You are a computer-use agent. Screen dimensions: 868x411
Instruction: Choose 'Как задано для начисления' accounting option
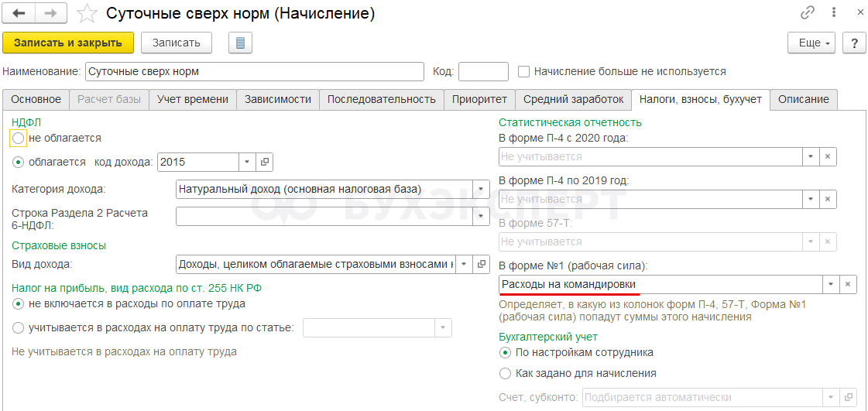coord(506,373)
